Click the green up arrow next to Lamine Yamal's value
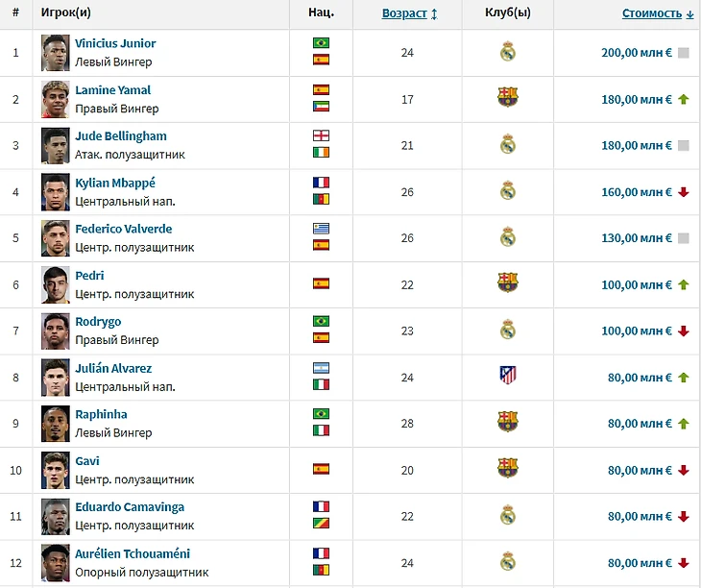The image size is (701, 588). [683, 98]
